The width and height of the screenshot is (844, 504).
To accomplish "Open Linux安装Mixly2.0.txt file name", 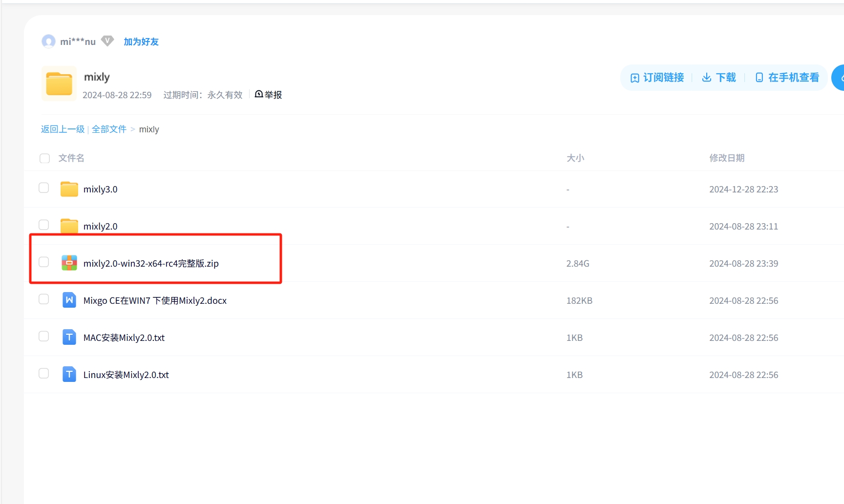I will pos(126,375).
